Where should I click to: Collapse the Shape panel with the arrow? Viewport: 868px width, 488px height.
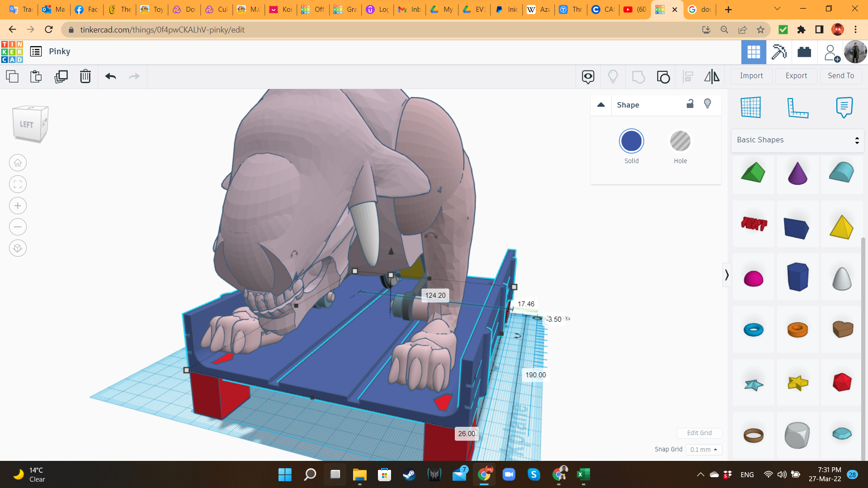pyautogui.click(x=601, y=105)
